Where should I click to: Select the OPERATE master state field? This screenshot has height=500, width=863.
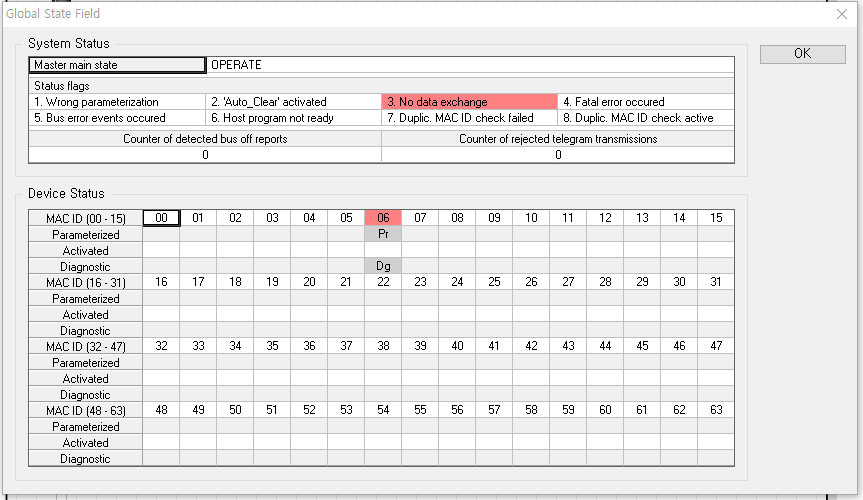coord(470,65)
